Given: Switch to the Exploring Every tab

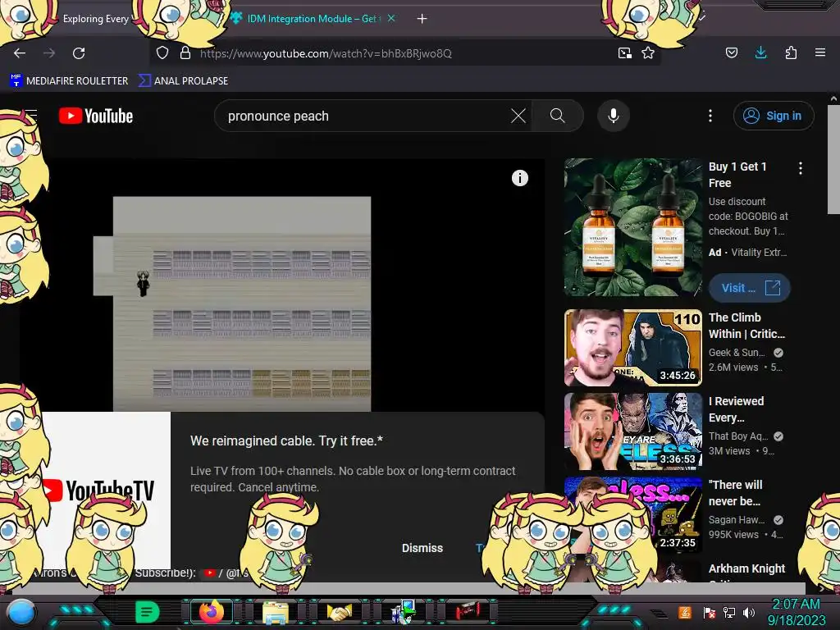Looking at the screenshot, I should 96,19.
